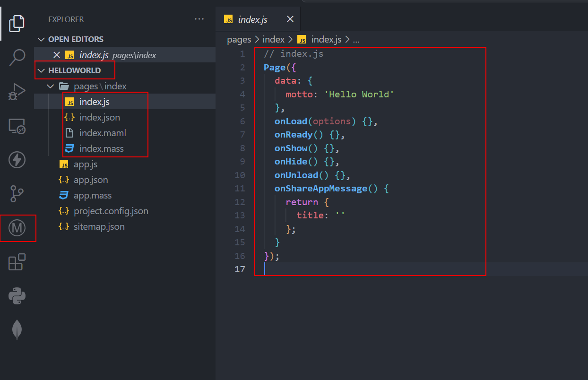
Task: Open index.maml in the file tree
Action: pyautogui.click(x=102, y=133)
